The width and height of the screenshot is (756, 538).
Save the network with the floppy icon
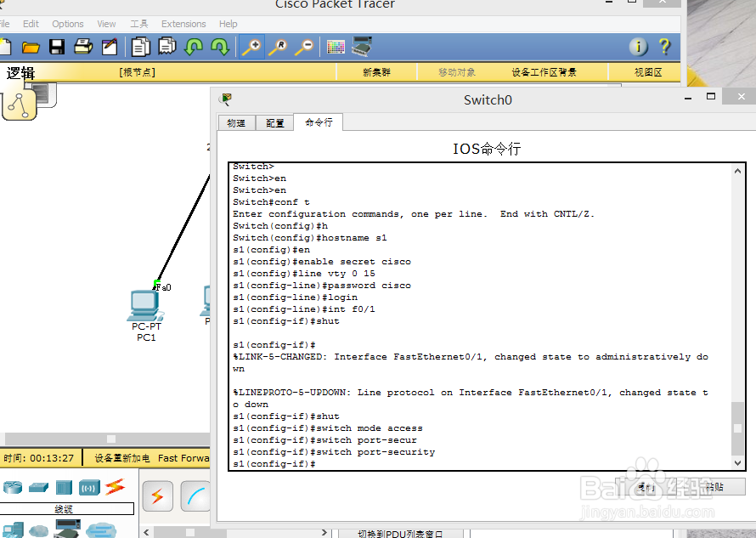57,47
